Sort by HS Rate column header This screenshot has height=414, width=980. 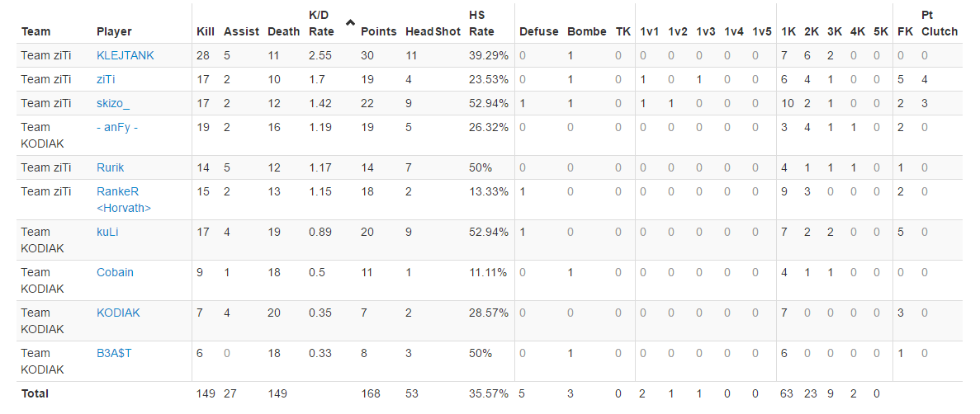(481, 23)
